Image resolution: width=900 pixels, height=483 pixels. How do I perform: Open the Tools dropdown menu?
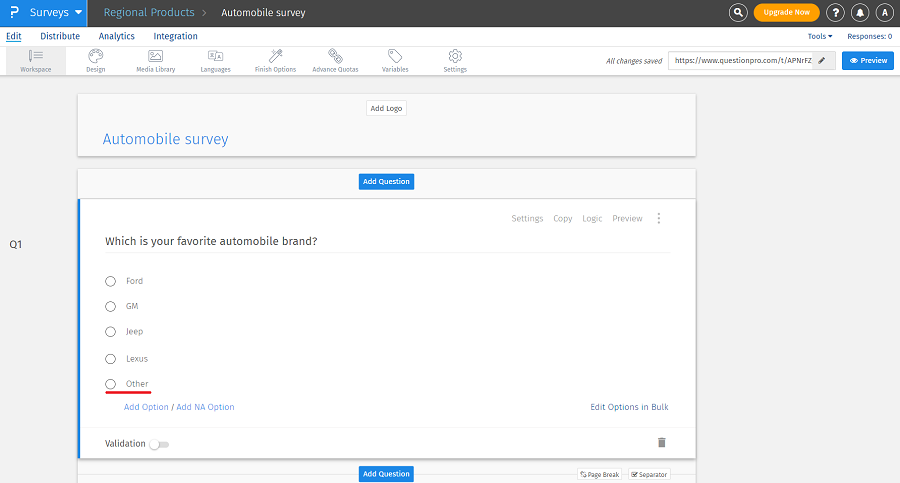820,36
